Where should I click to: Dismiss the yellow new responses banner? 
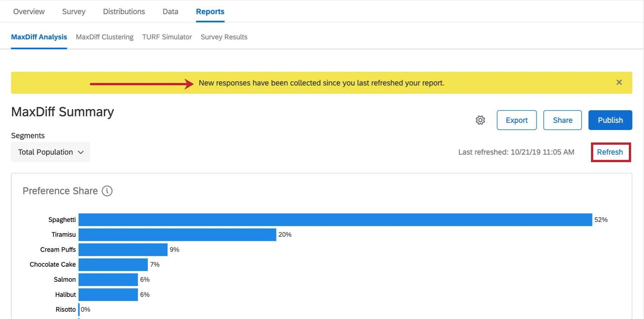(619, 82)
